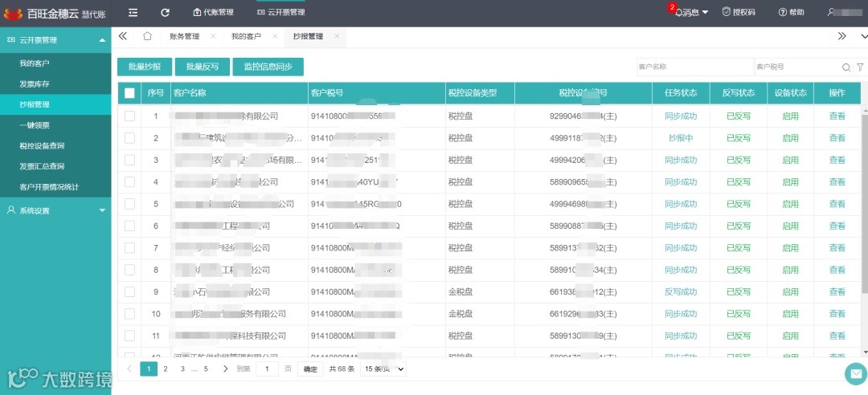Open the 消息 notification bell

click(x=678, y=12)
